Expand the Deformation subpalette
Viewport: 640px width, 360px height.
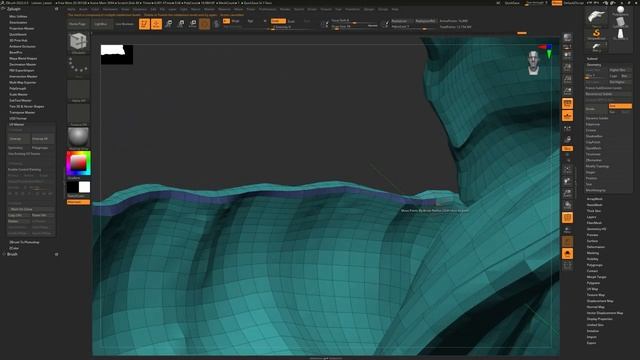pyautogui.click(x=596, y=247)
